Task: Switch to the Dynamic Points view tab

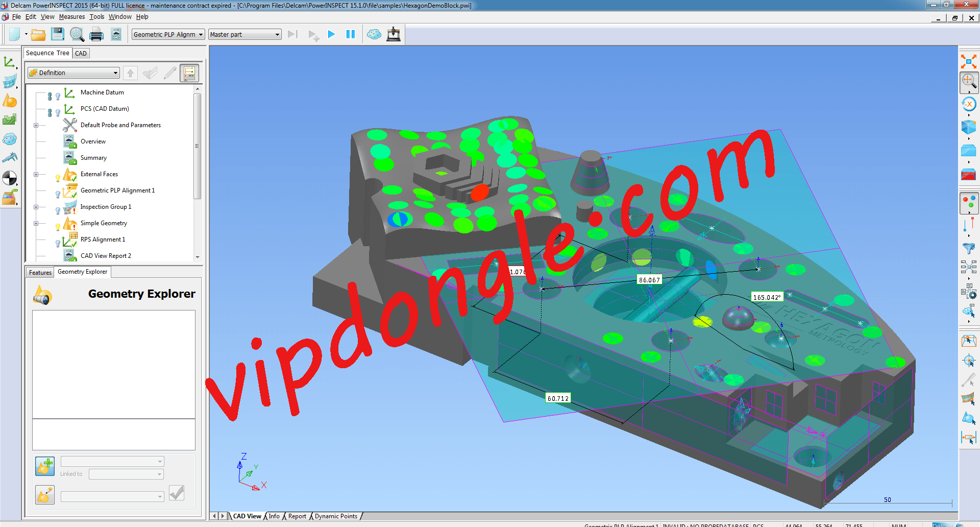Action: (x=336, y=516)
